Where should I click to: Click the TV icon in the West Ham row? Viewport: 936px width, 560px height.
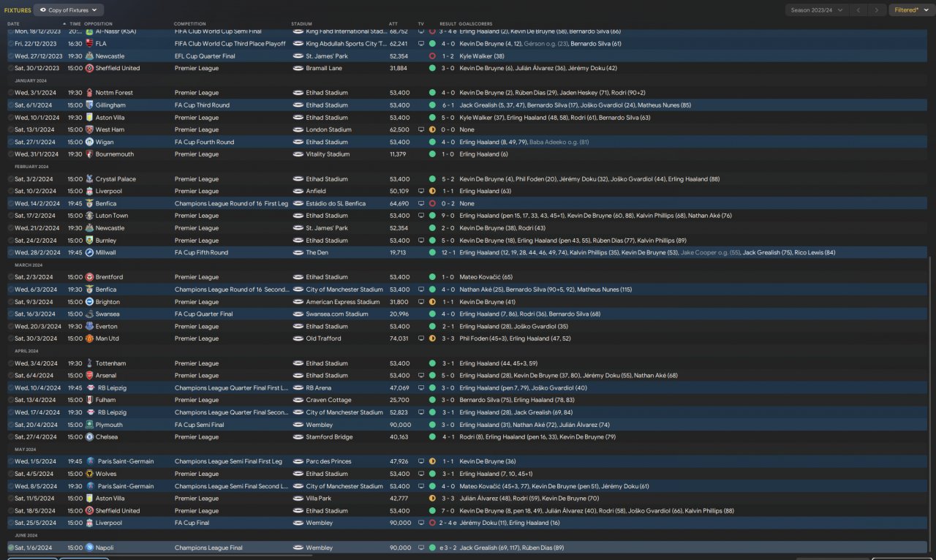(420, 129)
